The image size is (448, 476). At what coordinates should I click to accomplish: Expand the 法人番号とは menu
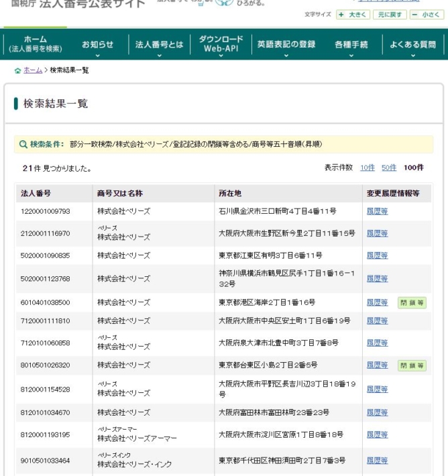tap(159, 45)
